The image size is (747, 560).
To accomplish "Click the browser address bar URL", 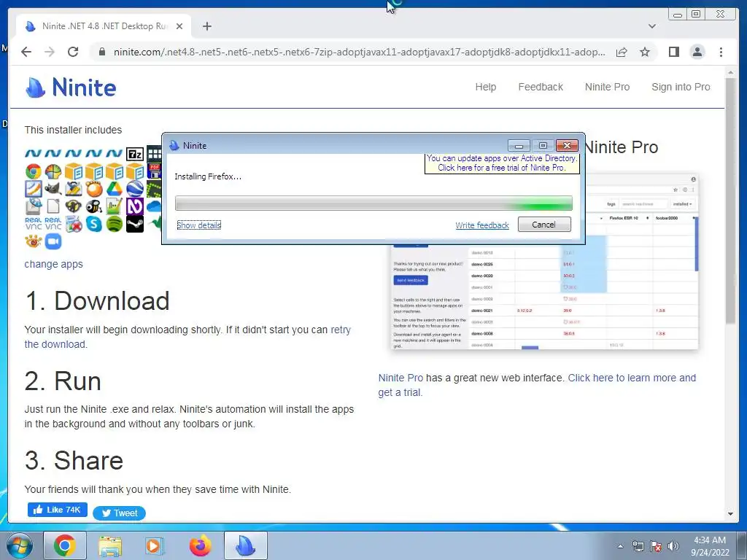I will 359,52.
